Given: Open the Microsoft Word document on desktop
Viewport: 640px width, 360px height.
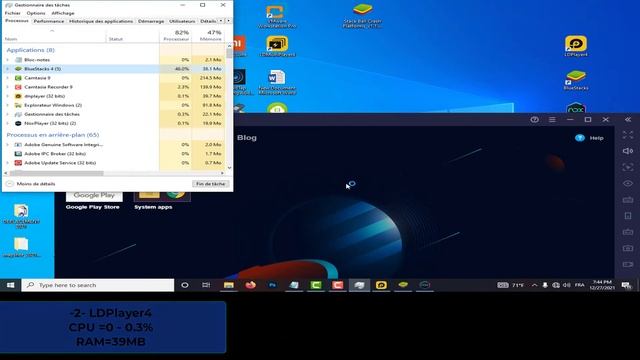Looking at the screenshot, I should (277, 83).
